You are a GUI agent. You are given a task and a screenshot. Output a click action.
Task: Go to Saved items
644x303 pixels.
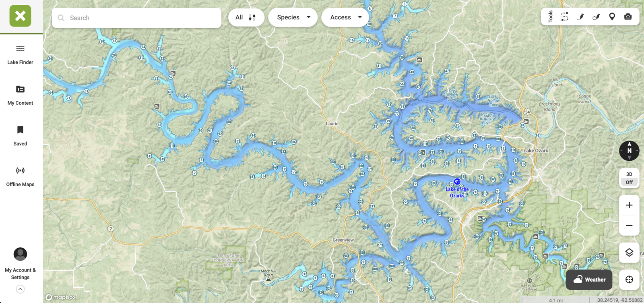tap(20, 136)
